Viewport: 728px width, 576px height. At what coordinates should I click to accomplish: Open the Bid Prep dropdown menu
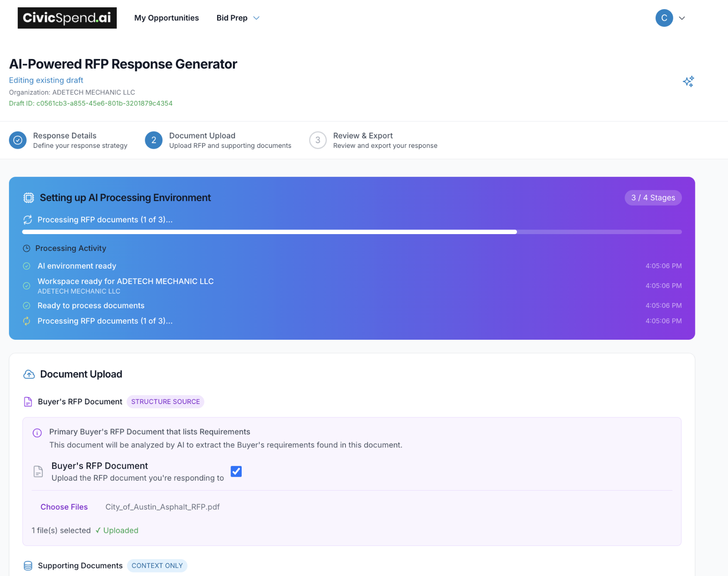[x=238, y=18]
